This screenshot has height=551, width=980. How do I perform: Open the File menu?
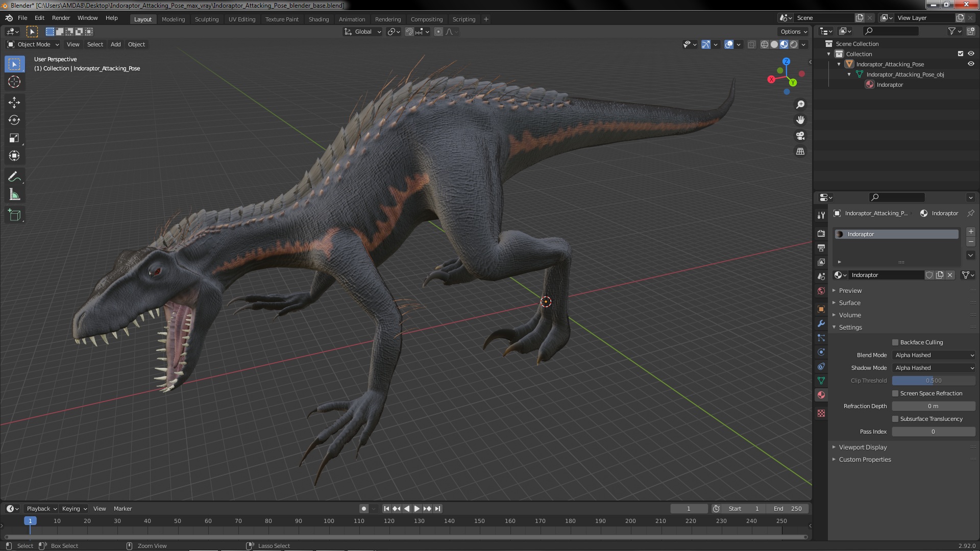point(22,18)
